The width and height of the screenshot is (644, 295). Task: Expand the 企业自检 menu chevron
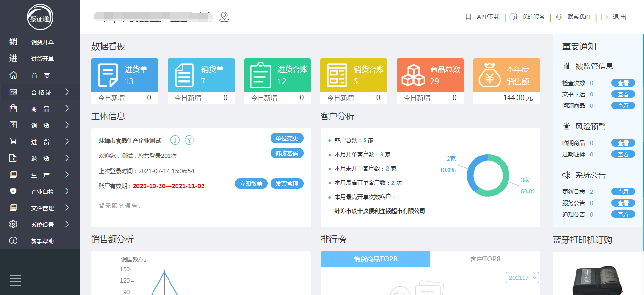click(67, 191)
